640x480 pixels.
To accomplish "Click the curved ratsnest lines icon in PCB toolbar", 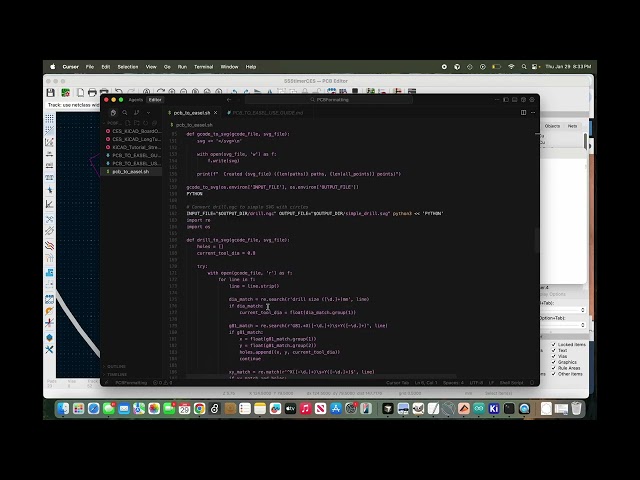I will (49, 231).
